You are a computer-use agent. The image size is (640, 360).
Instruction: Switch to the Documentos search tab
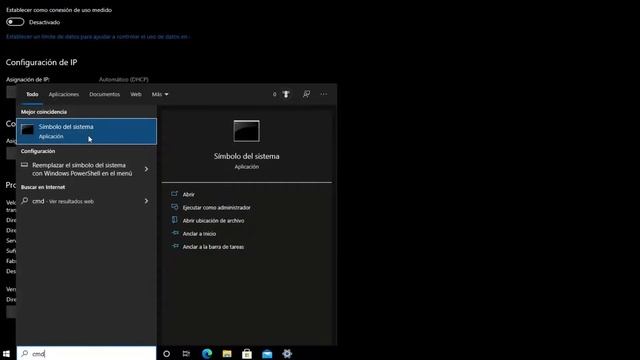(104, 94)
